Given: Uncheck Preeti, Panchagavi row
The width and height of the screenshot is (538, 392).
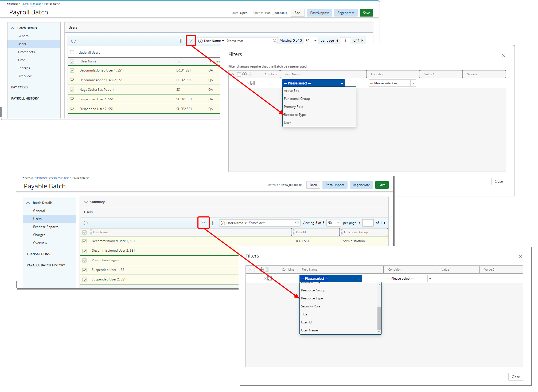Looking at the screenshot, I should point(84,260).
